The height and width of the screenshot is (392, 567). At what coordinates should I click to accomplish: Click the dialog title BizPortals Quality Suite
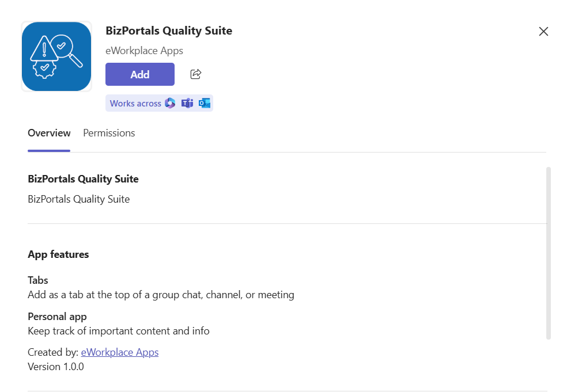(169, 31)
